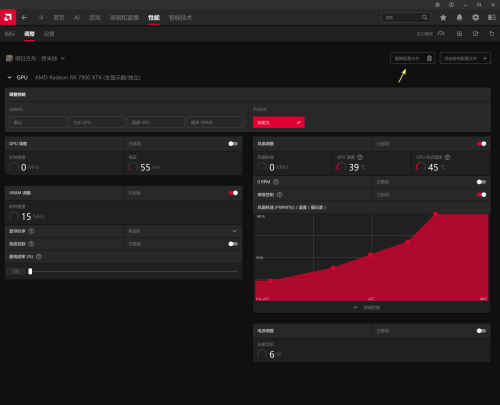Select the 默认 (Default) preset
This screenshot has height=405, width=500.
[38, 122]
